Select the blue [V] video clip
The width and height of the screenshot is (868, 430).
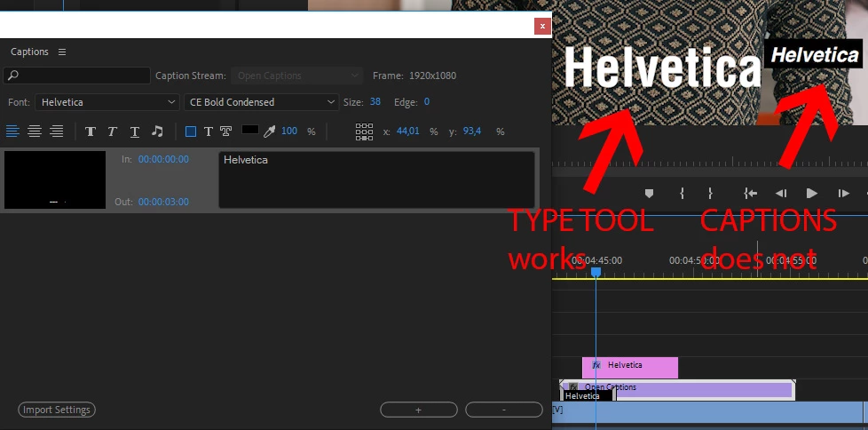(707, 412)
